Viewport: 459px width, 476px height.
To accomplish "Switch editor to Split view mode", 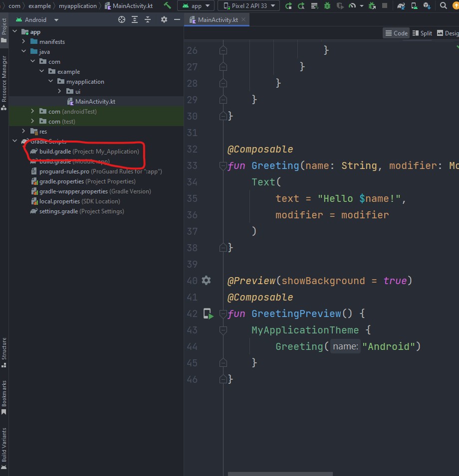I will 422,33.
